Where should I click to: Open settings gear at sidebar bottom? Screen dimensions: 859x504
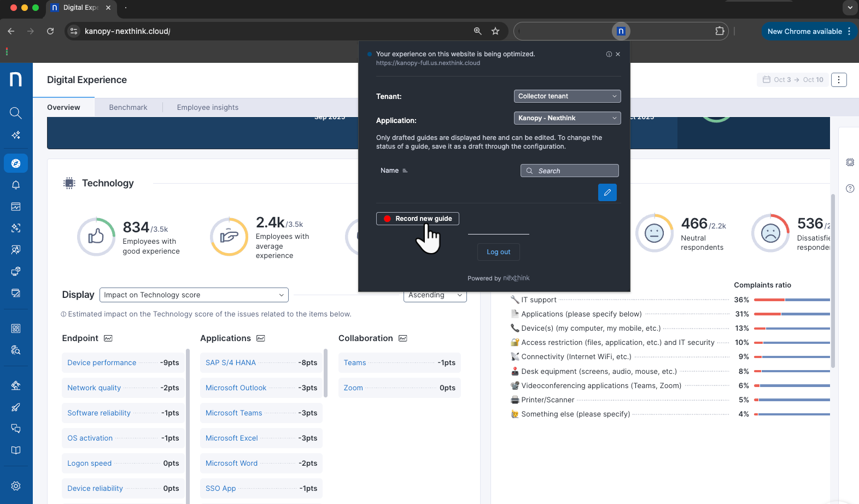[x=16, y=486]
